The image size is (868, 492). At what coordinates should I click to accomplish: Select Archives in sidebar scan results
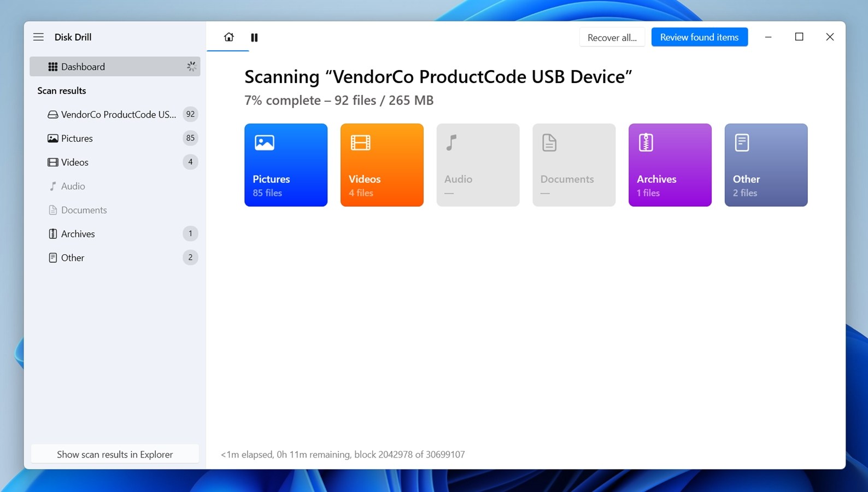click(78, 234)
